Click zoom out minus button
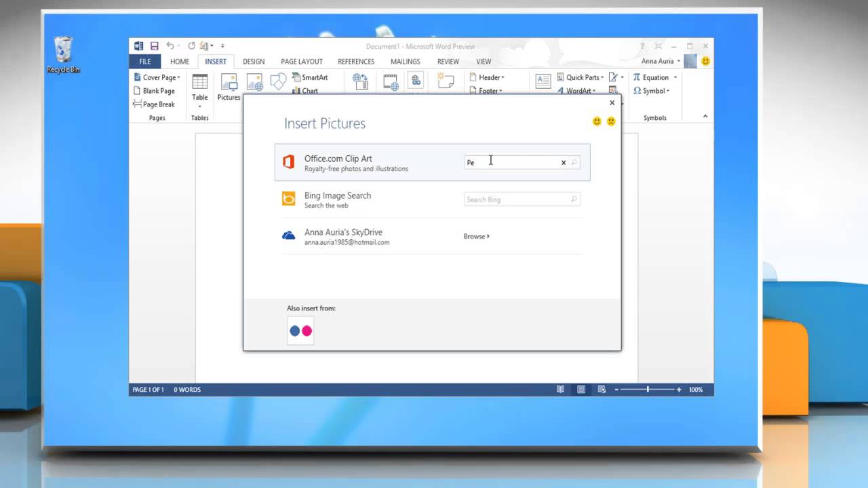Viewport: 868px width, 488px height. 616,390
